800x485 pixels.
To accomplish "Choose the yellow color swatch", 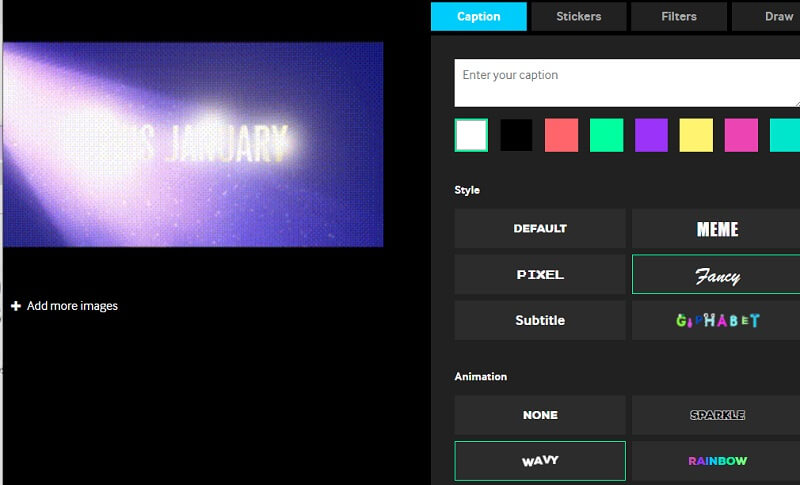I will coord(696,135).
